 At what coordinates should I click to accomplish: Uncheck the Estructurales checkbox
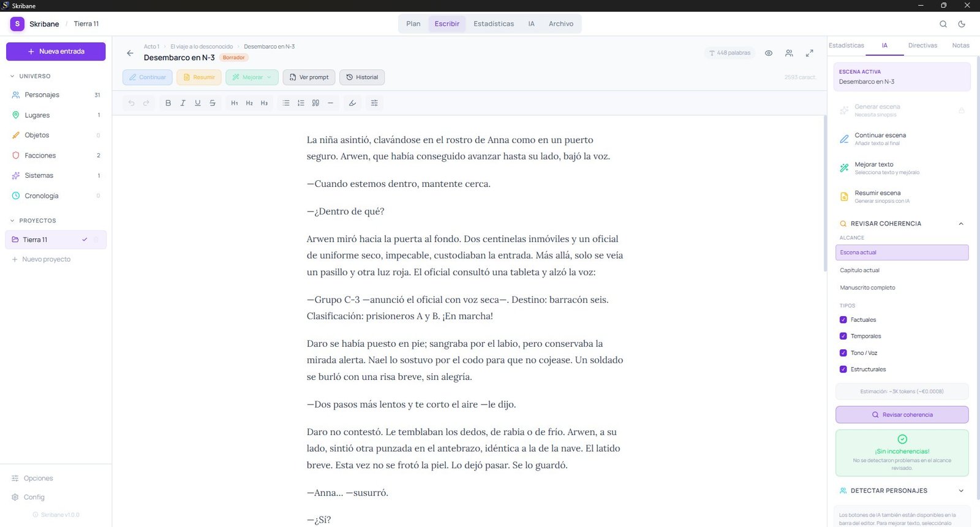(843, 370)
